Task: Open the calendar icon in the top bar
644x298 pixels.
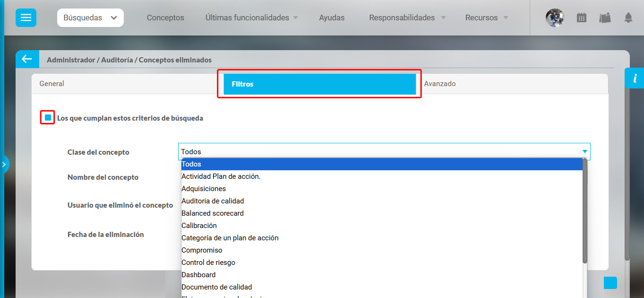Action: (x=581, y=17)
